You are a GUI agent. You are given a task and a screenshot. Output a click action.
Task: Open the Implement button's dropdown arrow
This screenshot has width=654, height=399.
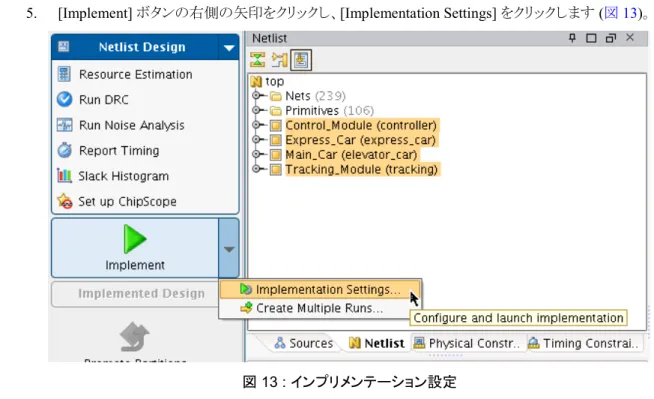(229, 249)
